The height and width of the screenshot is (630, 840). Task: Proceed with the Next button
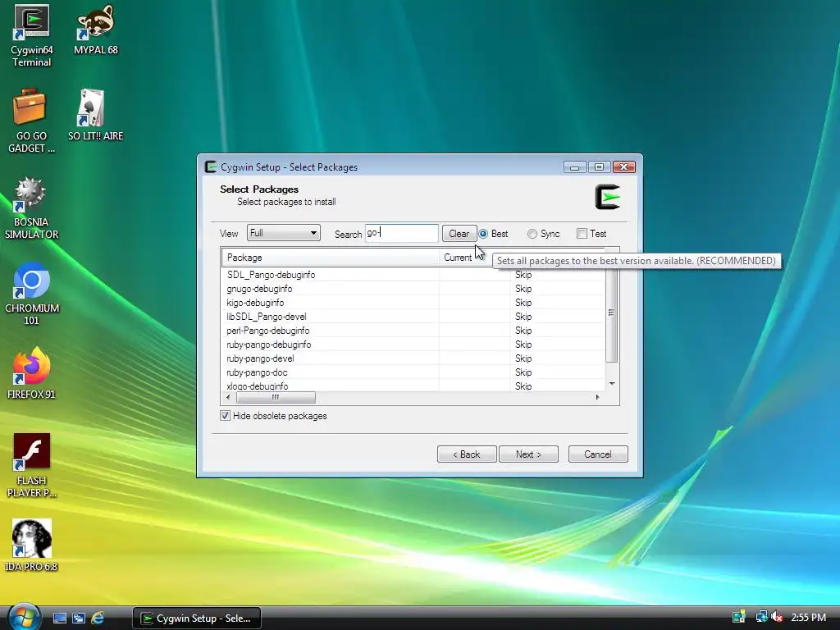tap(528, 454)
